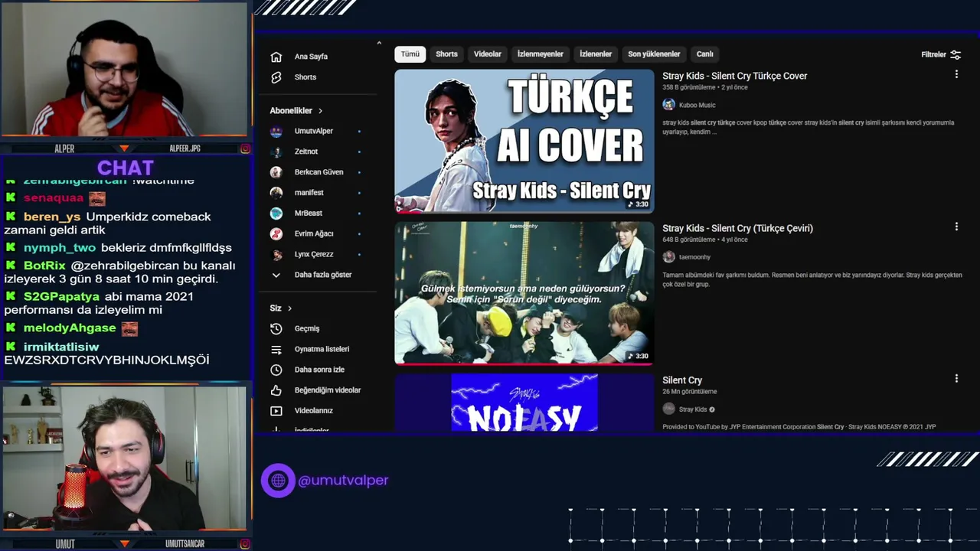Viewport: 980px width, 551px height.
Task: Open Zeitnot channel avatar
Action: (x=276, y=152)
